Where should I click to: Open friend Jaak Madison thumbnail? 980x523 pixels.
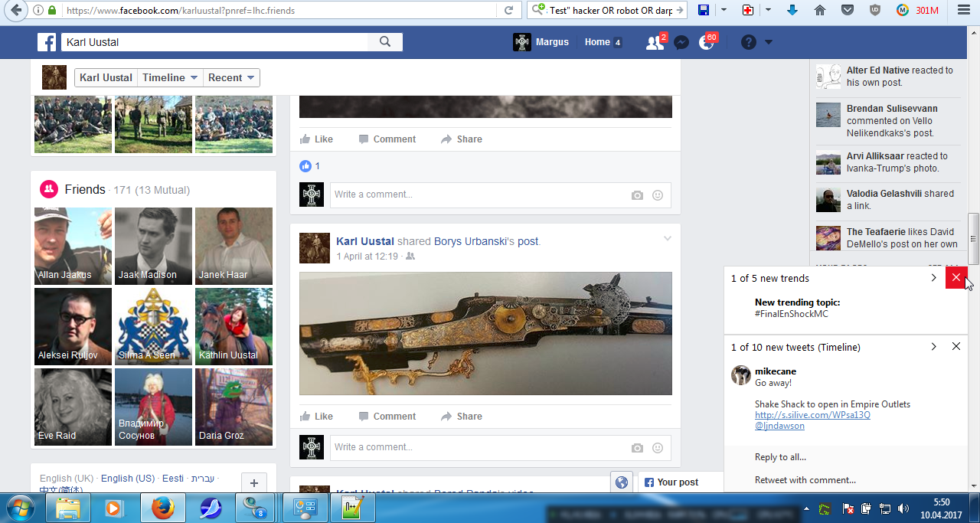[x=153, y=246]
